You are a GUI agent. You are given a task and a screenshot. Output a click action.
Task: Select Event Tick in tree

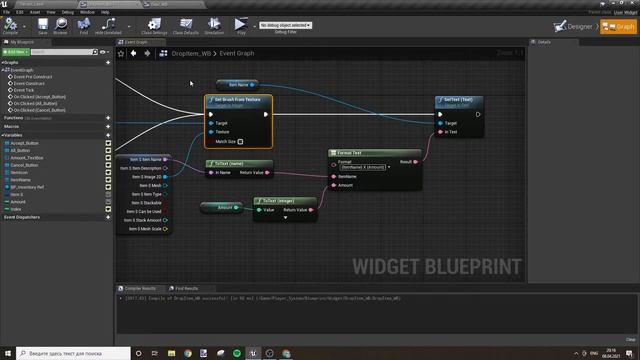[24, 90]
